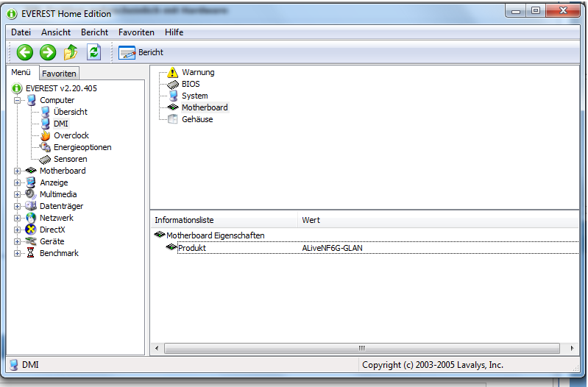Select the Multimedia category
Image resolution: width=588 pixels, height=387 pixels.
(51, 194)
